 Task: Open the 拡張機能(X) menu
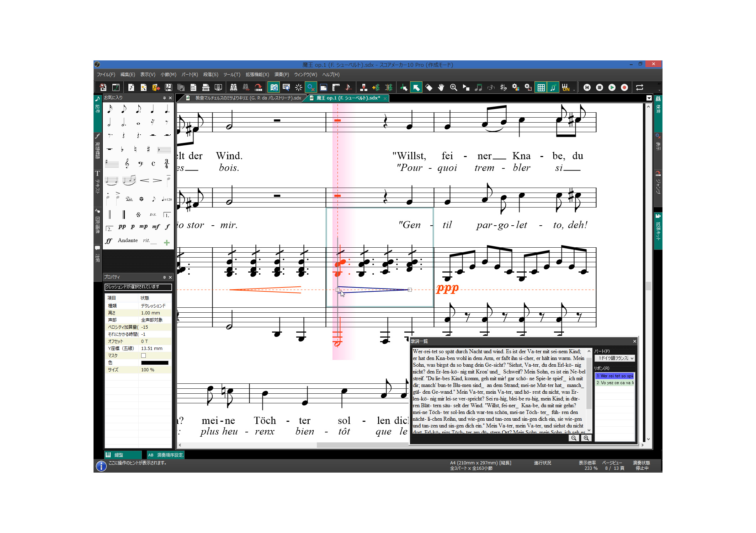click(257, 75)
